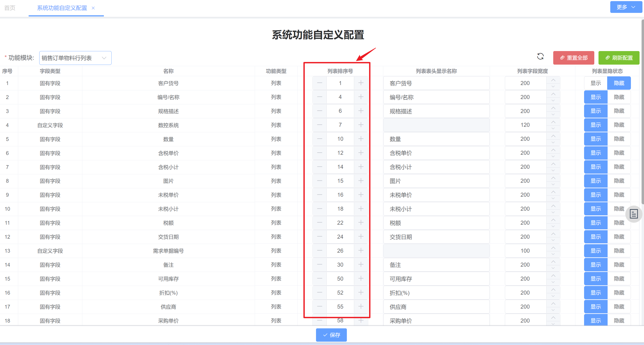Increase sort number for 客户货号 row
The image size is (644, 345).
pos(361,83)
